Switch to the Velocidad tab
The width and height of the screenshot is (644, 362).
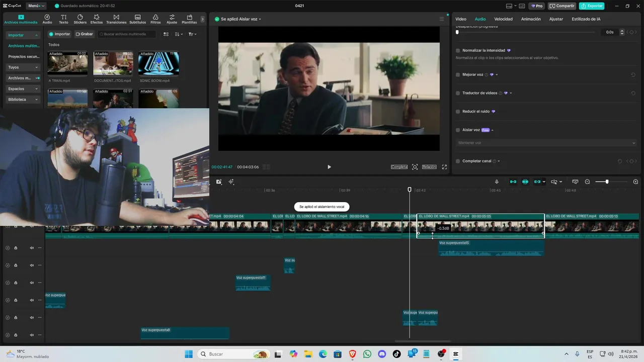click(503, 19)
